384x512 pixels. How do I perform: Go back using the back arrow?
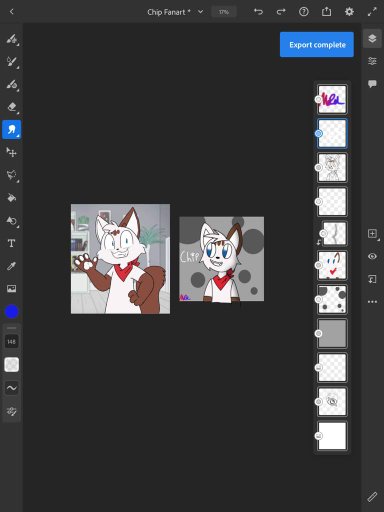12,12
